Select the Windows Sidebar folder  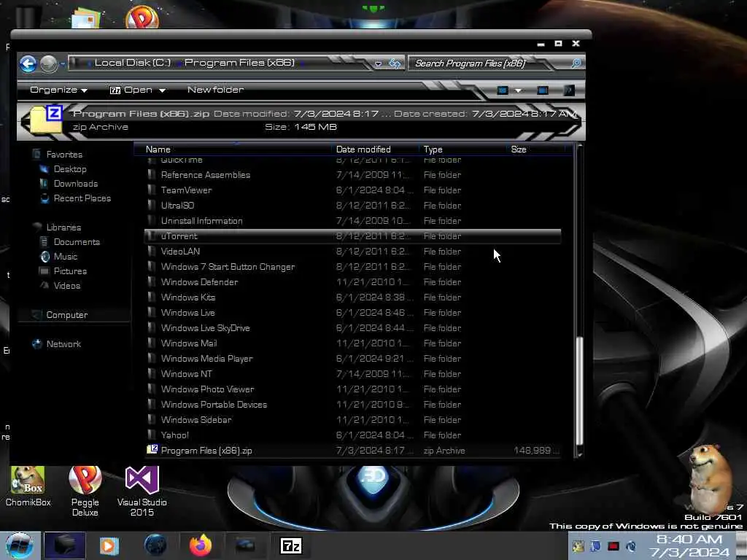click(x=352, y=419)
